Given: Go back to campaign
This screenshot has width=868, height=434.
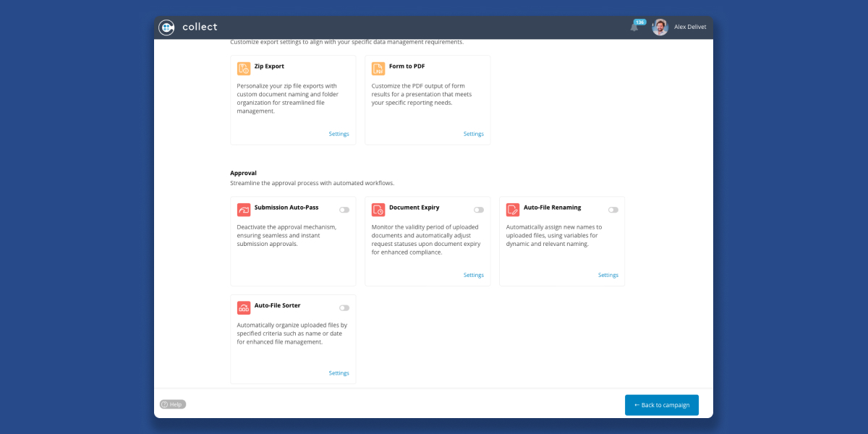Looking at the screenshot, I should pyautogui.click(x=661, y=405).
